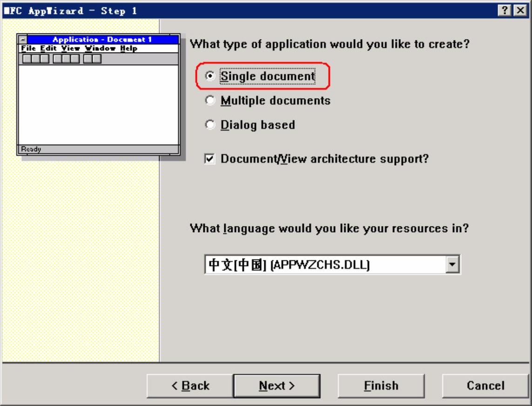Click the blank document area in the preview

pos(98,105)
